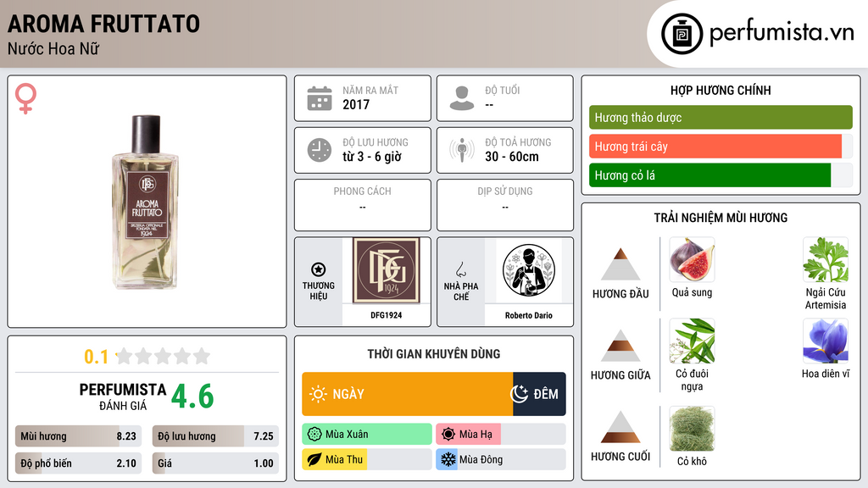Click the Quả sung note label

[x=692, y=292]
